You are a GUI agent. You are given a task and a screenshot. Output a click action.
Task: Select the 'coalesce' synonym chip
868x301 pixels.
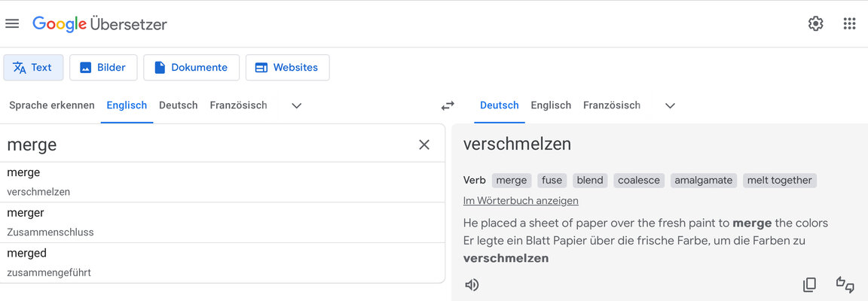639,181
